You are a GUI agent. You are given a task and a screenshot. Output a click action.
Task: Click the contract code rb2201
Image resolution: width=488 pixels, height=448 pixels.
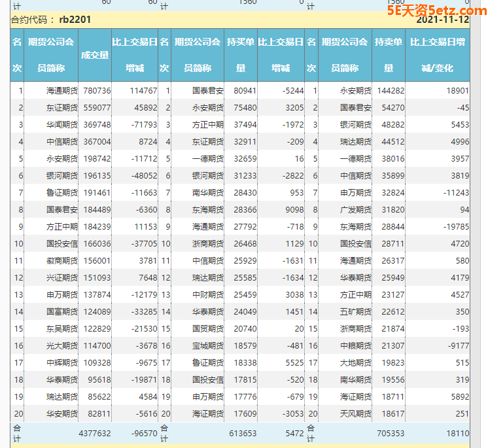(x=75, y=20)
